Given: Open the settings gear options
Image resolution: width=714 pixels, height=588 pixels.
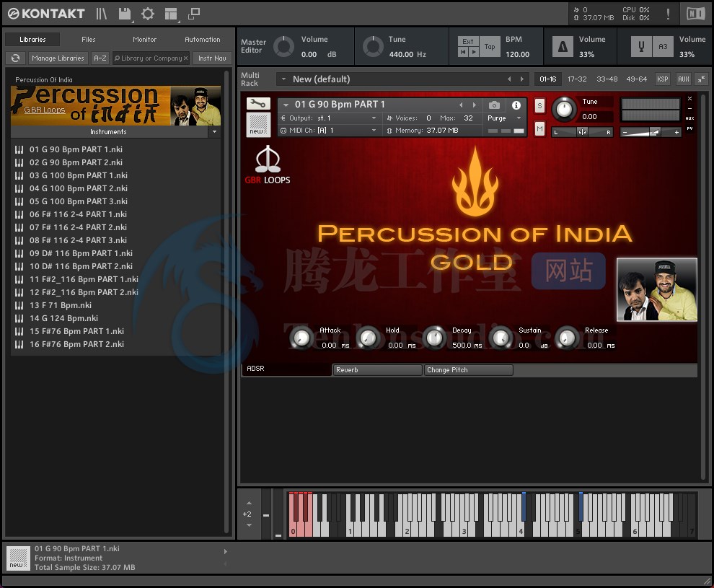Looking at the screenshot, I should tap(148, 14).
